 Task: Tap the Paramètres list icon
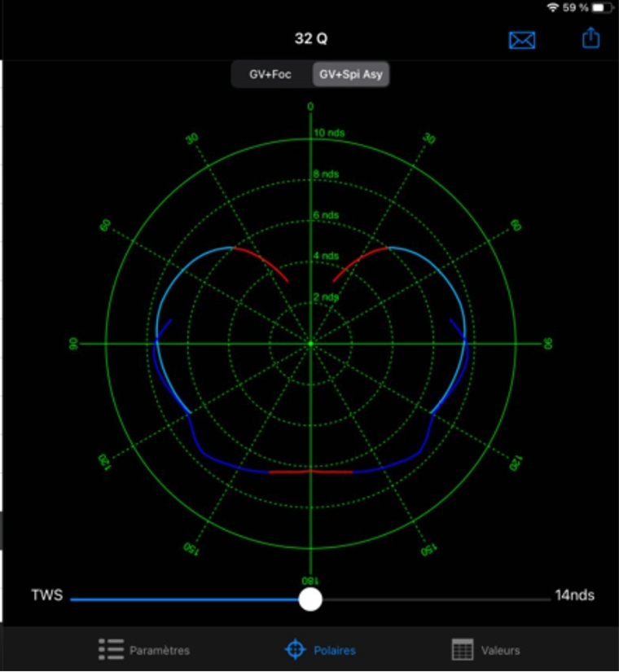point(111,649)
